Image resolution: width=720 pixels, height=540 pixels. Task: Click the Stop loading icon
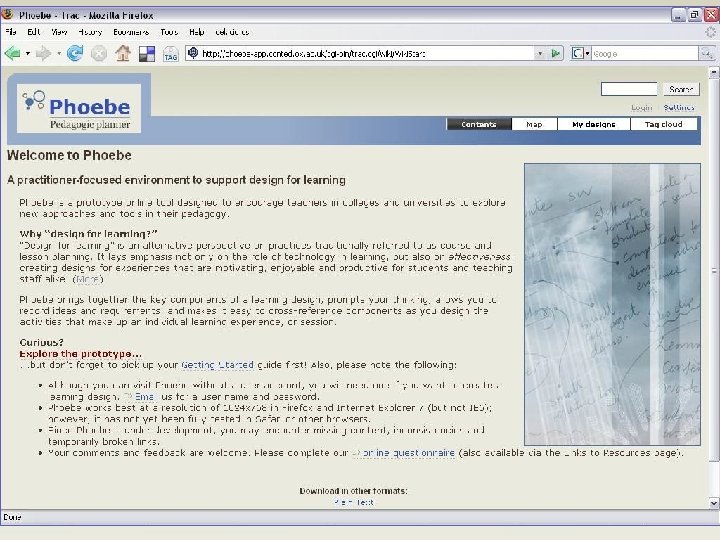point(99,54)
